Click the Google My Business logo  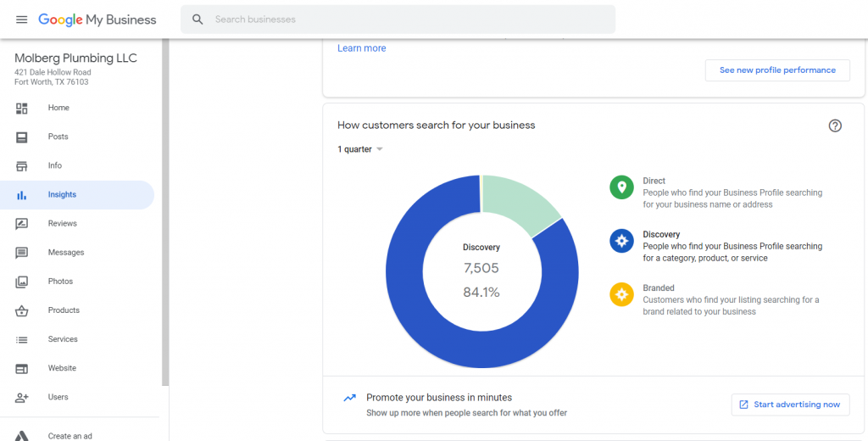tap(97, 20)
